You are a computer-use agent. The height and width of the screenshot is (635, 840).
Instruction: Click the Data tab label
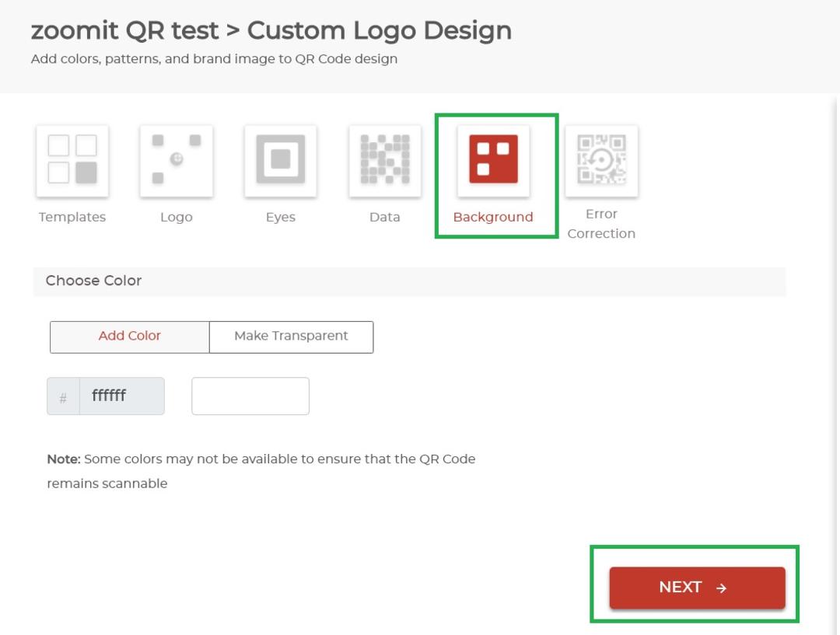[x=385, y=217]
